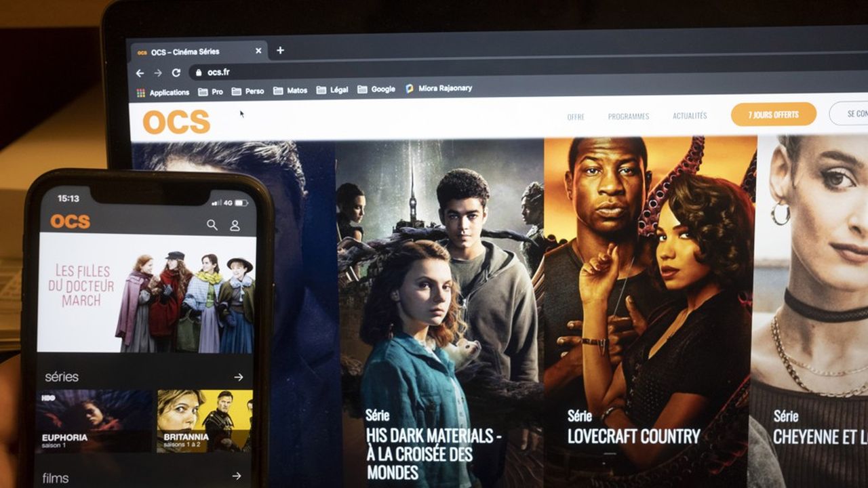Image resolution: width=868 pixels, height=488 pixels.
Task: Expand the séries section arrow on phone
Action: [238, 377]
